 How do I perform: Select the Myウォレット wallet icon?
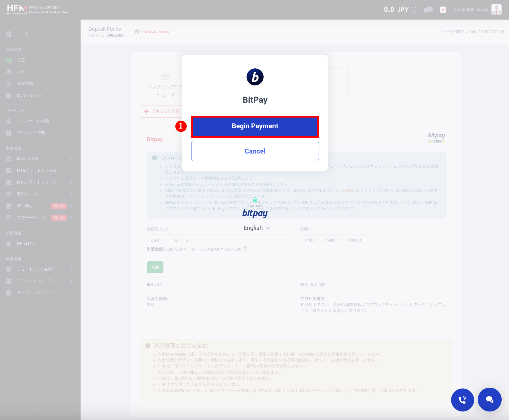point(9,95)
